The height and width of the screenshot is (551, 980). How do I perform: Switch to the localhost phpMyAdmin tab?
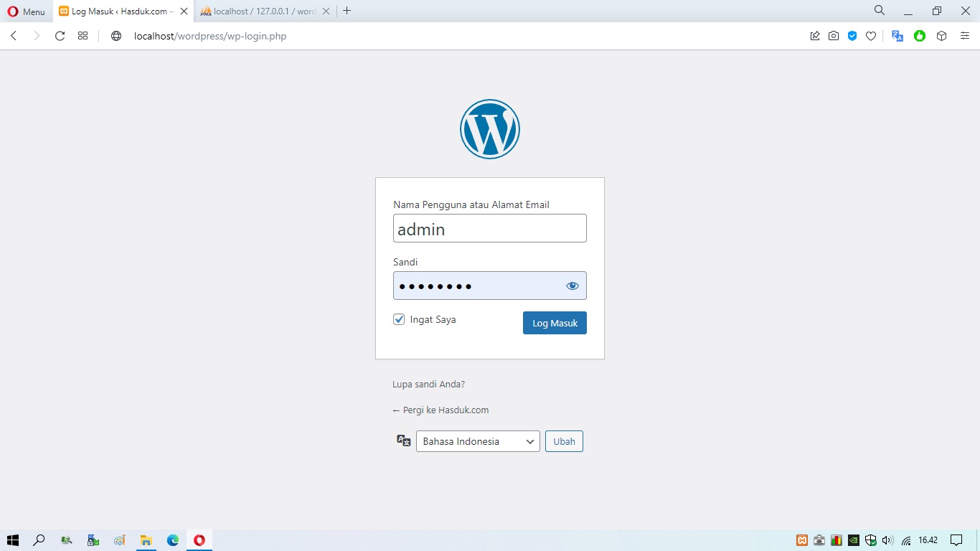point(257,11)
